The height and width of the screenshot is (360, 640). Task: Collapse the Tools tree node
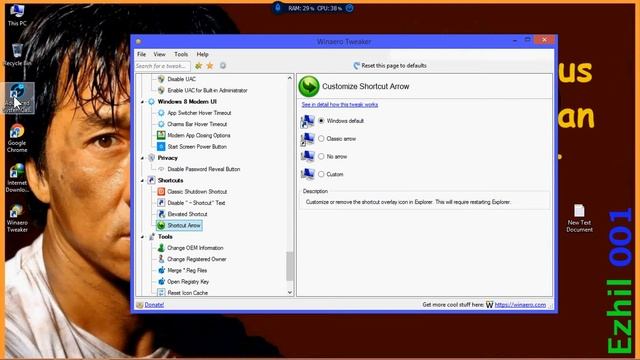pyautogui.click(x=142, y=237)
